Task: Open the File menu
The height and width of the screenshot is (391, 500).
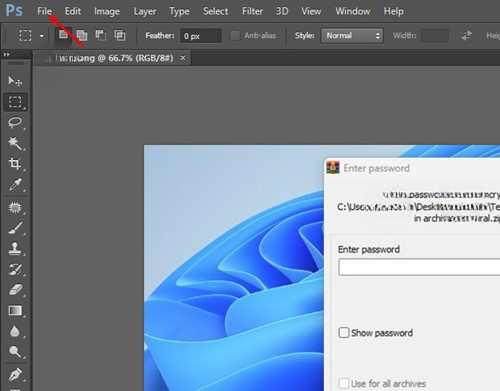Action: (44, 11)
